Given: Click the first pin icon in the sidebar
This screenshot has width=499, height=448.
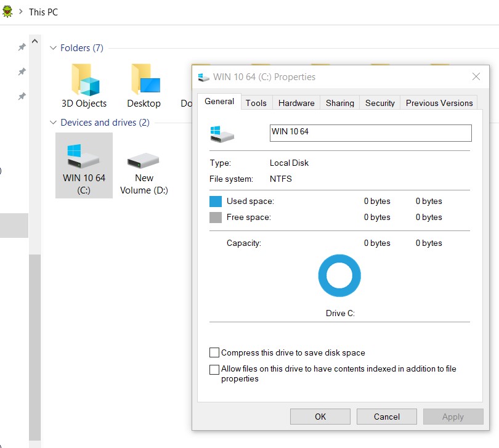Looking at the screenshot, I should pos(22,47).
